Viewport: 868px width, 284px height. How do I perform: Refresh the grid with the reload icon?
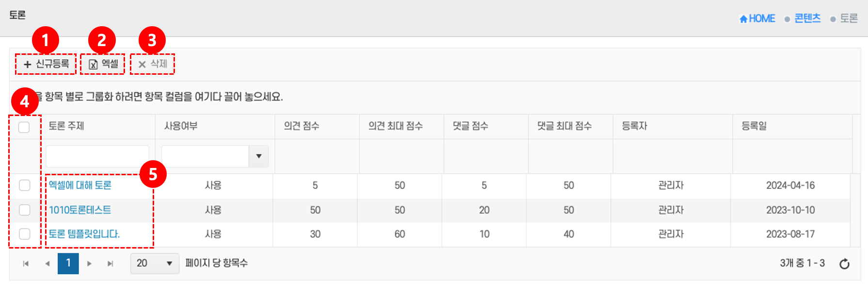click(844, 264)
